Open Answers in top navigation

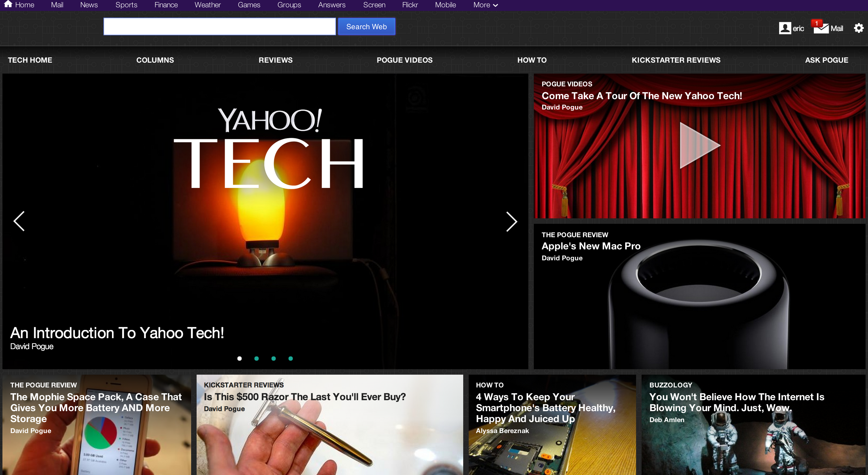tap(332, 5)
